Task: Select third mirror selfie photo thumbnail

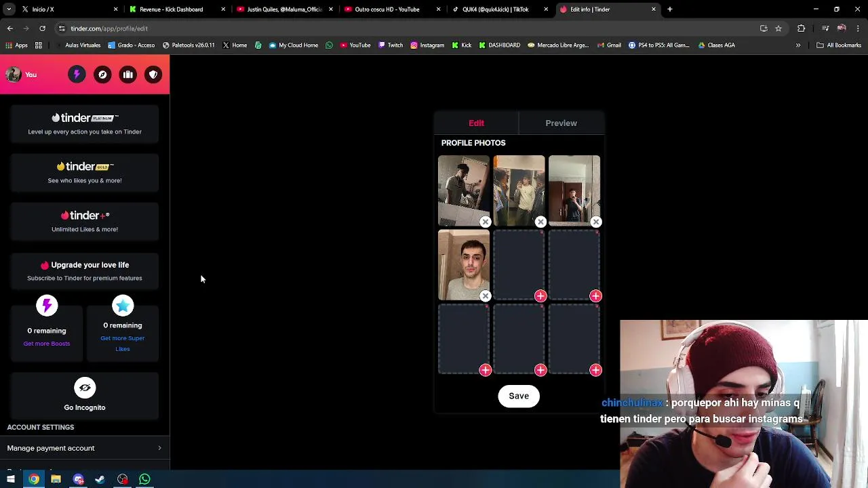Action: click(x=574, y=190)
